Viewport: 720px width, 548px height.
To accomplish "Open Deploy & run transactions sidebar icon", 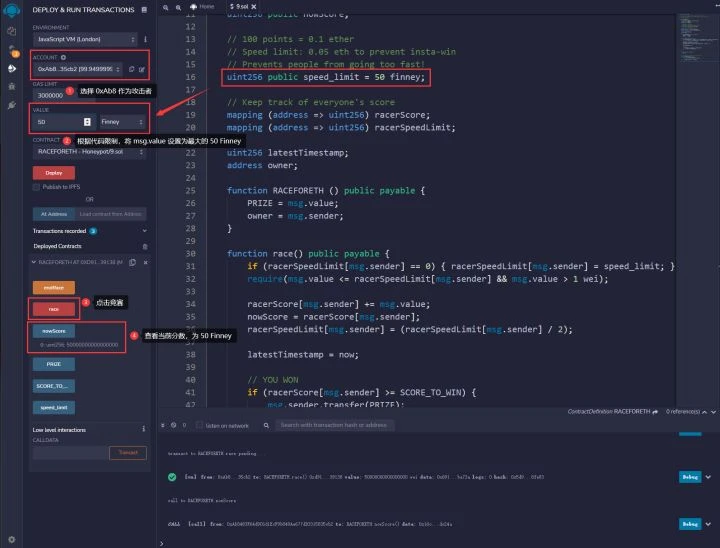I will (x=12, y=68).
